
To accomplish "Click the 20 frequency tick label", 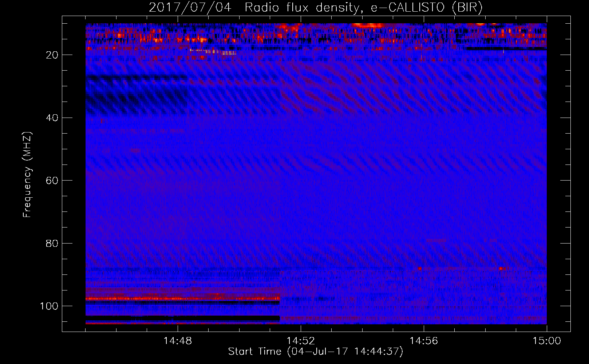I will click(52, 55).
